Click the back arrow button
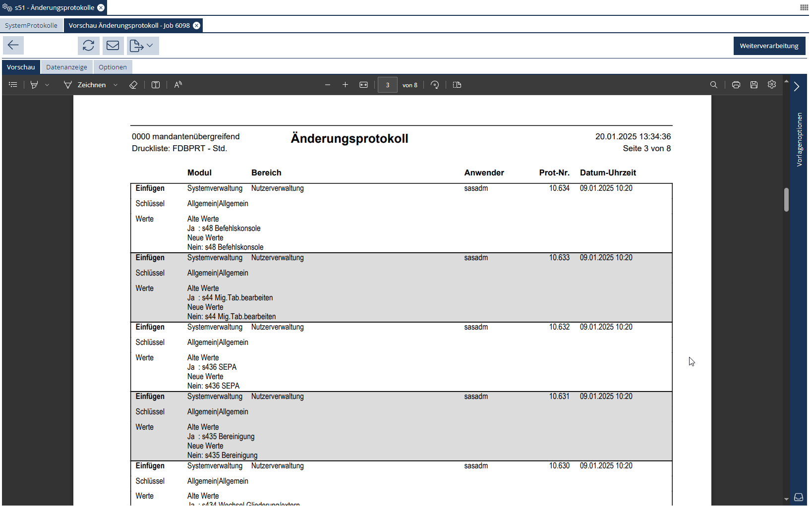The width and height of the screenshot is (812, 506). [13, 46]
